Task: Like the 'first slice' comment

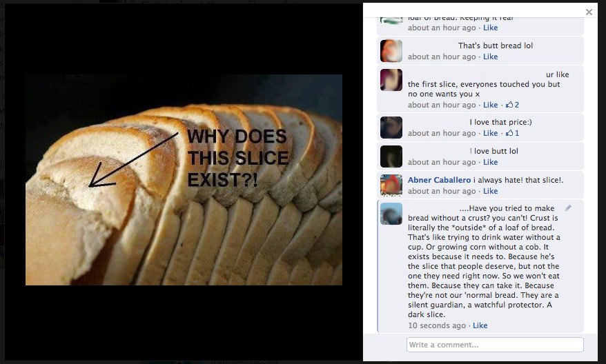Action: [x=490, y=105]
